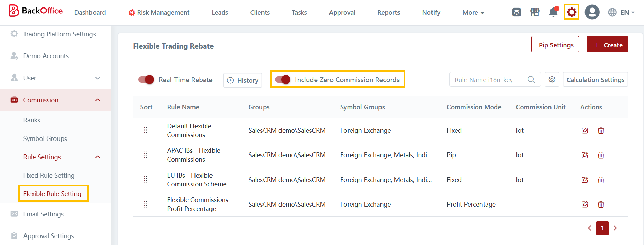The width and height of the screenshot is (644, 245).
Task: Delete Flexible Commissions Profit Percentage rule
Action: (601, 205)
